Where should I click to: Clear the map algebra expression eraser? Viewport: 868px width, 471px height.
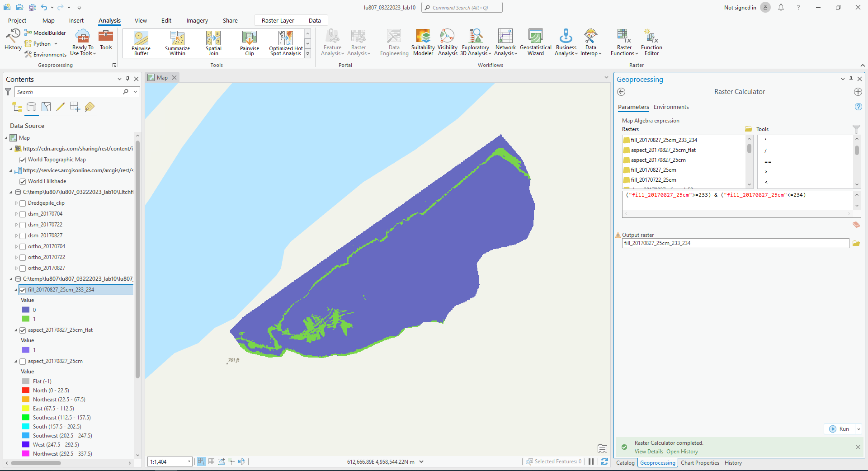point(856,225)
